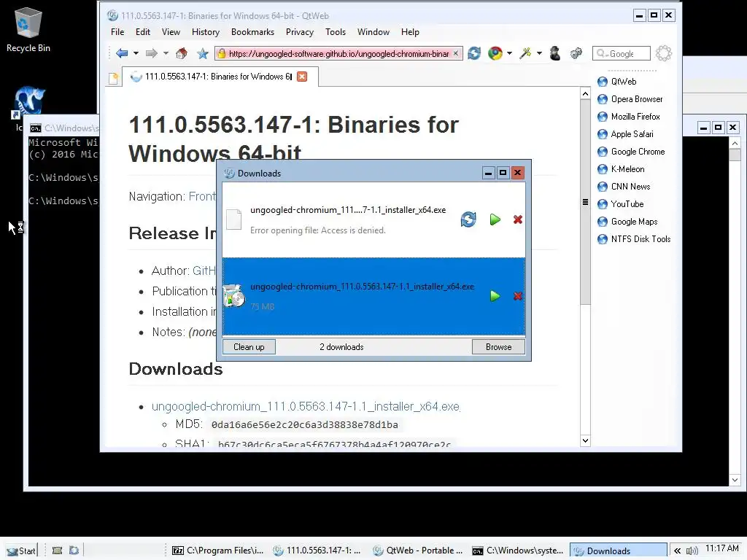Open the Window menu
Screen dimensions: 747x560
pos(373,32)
